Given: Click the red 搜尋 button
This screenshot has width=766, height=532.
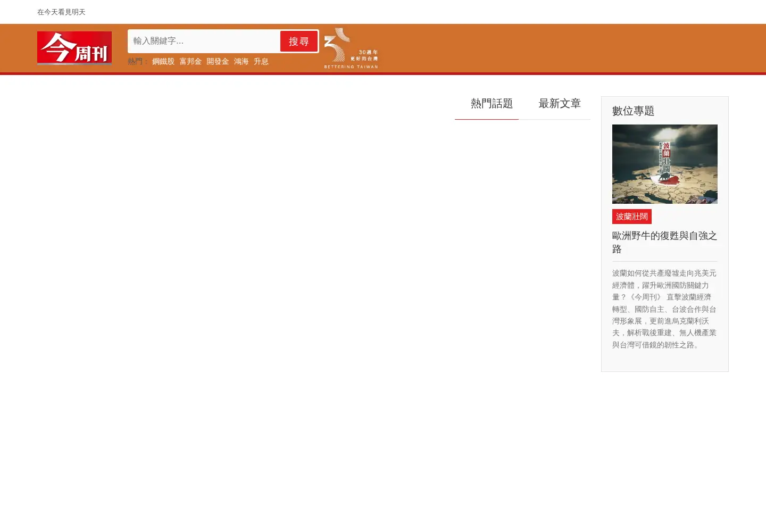Looking at the screenshot, I should coord(299,41).
